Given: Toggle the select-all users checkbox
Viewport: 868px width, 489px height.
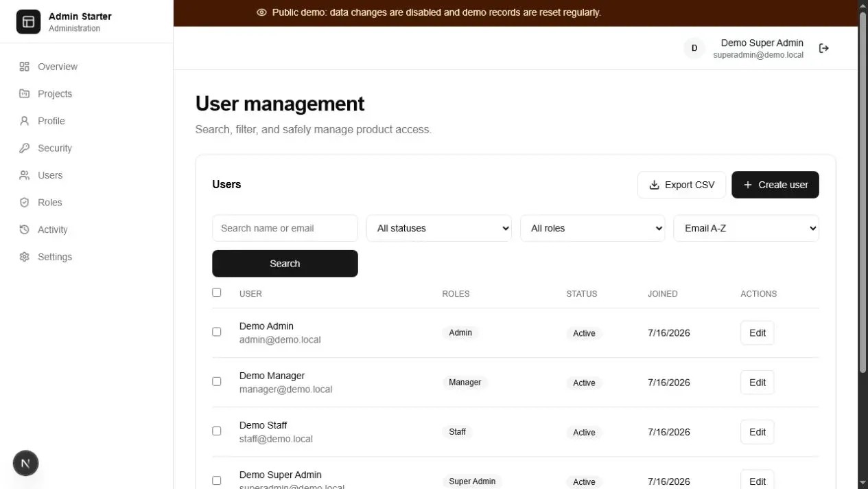Looking at the screenshot, I should pos(217,293).
